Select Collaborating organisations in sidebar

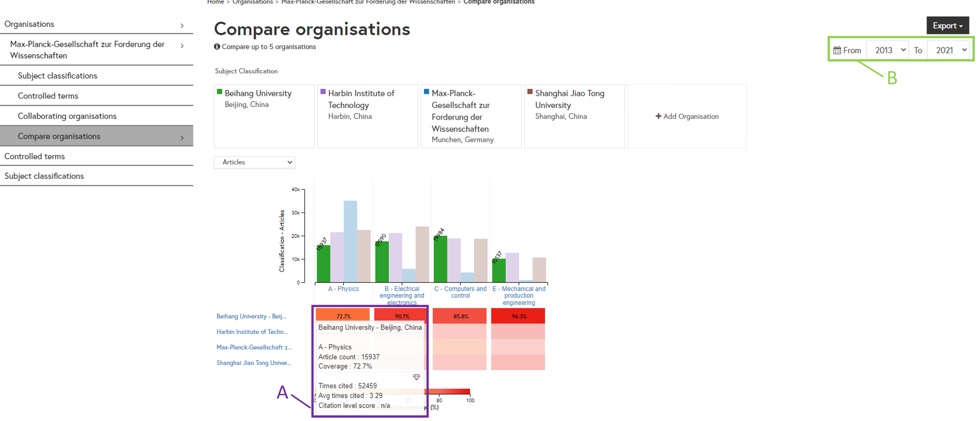[x=67, y=116]
